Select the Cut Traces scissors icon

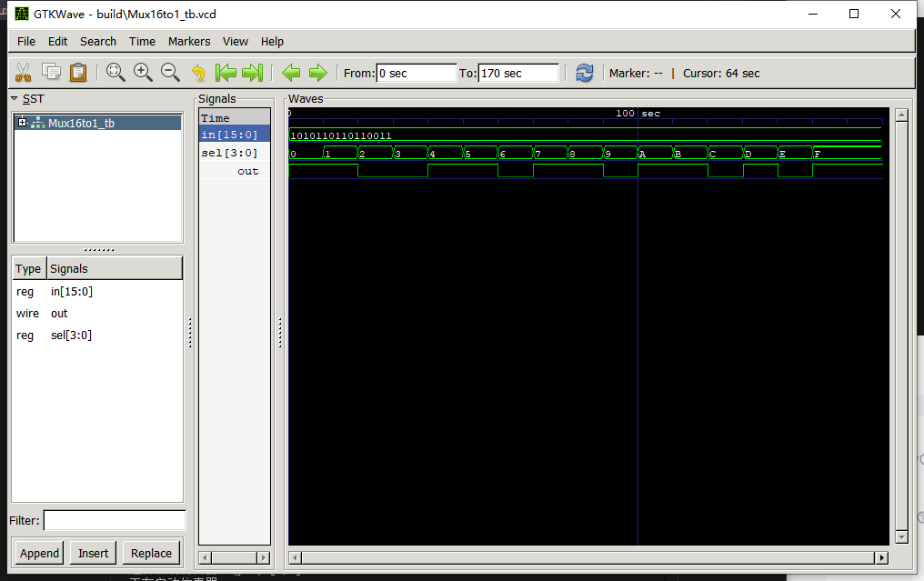pos(23,72)
